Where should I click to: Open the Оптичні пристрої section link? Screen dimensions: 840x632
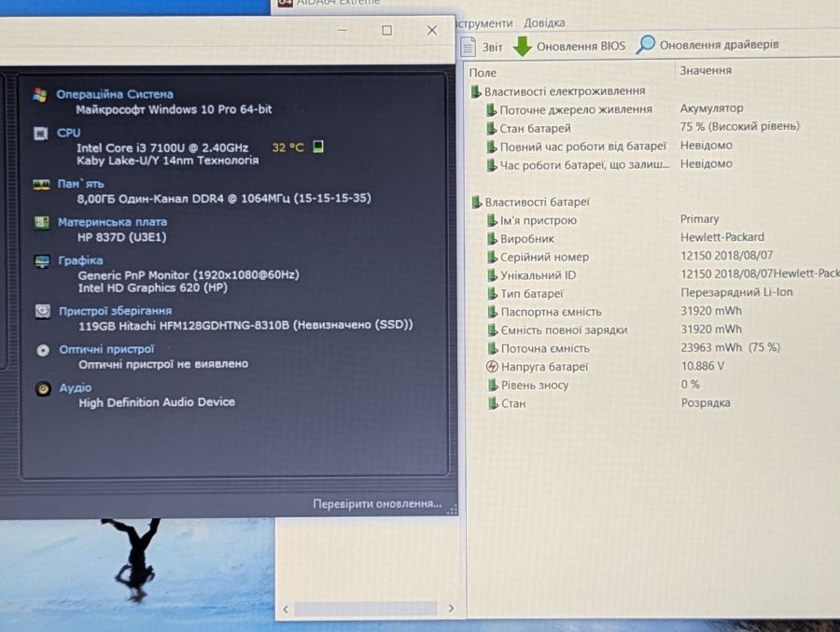click(x=106, y=349)
